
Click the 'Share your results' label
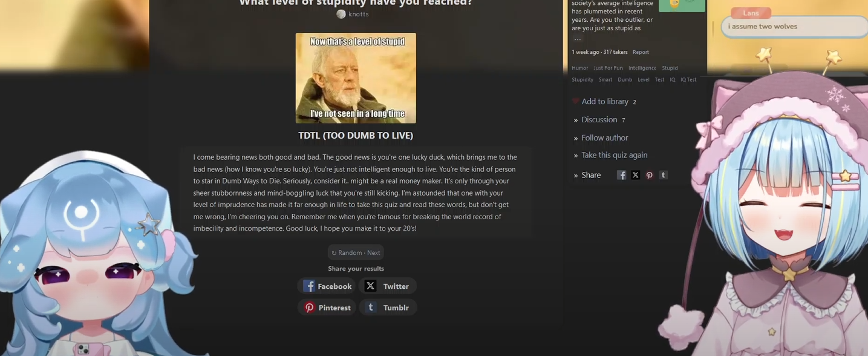pos(356,268)
